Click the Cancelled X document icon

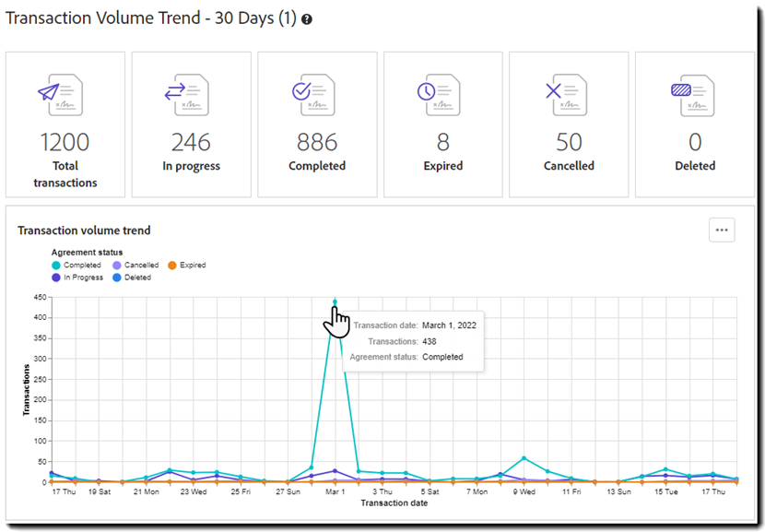pyautogui.click(x=569, y=95)
